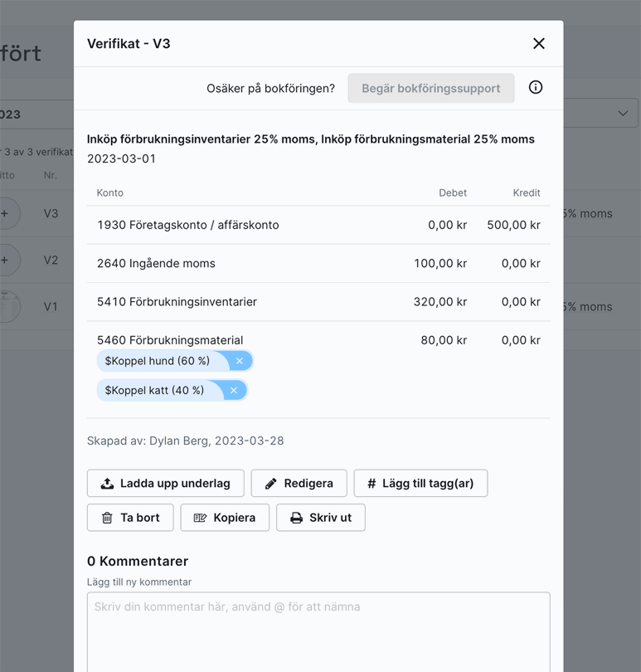
Task: Expand the V3 row plus button
Action: pos(7,213)
